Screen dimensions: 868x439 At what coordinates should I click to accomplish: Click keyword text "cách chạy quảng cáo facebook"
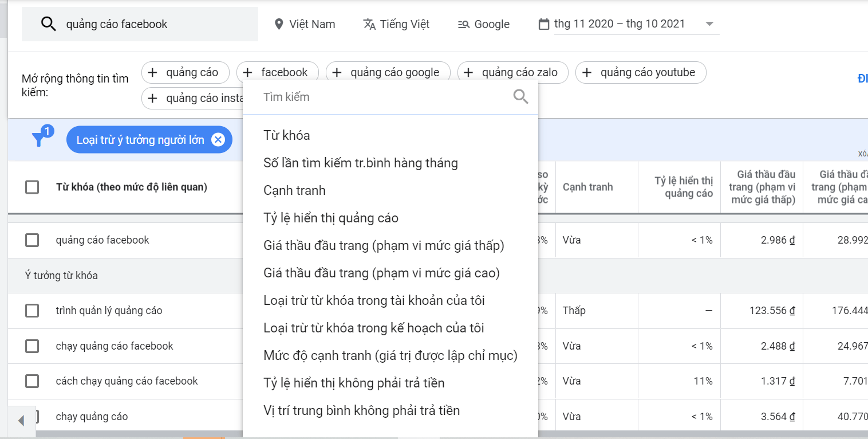click(x=127, y=381)
